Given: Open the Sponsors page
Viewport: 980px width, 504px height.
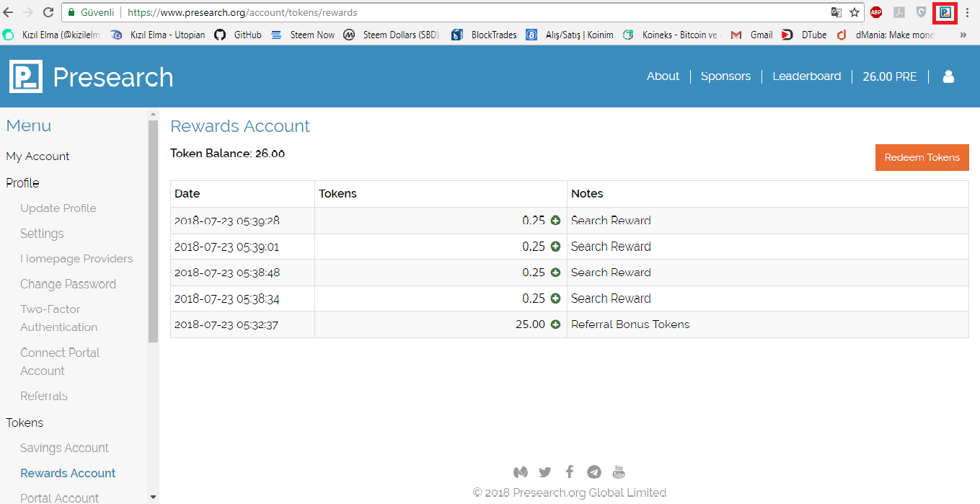Looking at the screenshot, I should click(x=725, y=76).
